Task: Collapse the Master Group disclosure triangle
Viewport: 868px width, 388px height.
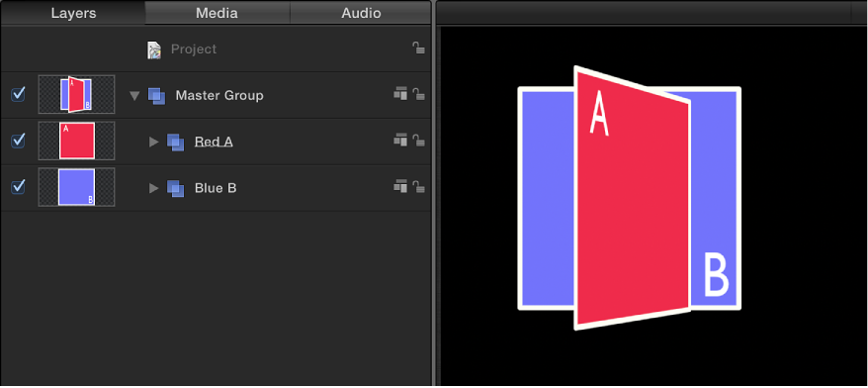Action: [134, 96]
